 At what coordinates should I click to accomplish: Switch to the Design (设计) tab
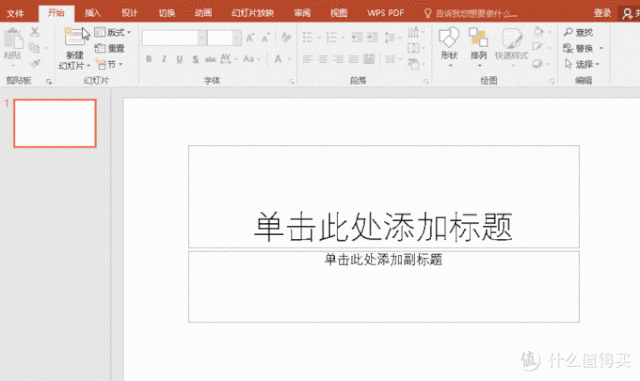tap(129, 13)
